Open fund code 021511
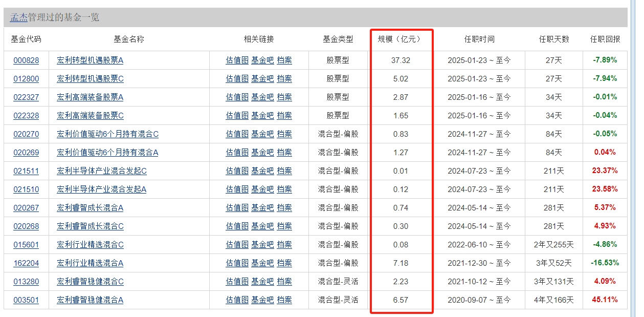This screenshot has height=317, width=644. point(26,171)
